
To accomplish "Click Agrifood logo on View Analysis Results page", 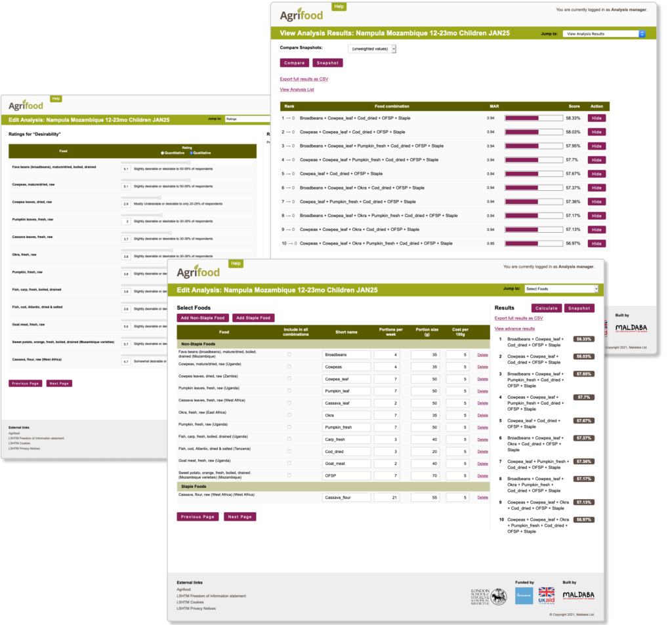I will [302, 15].
